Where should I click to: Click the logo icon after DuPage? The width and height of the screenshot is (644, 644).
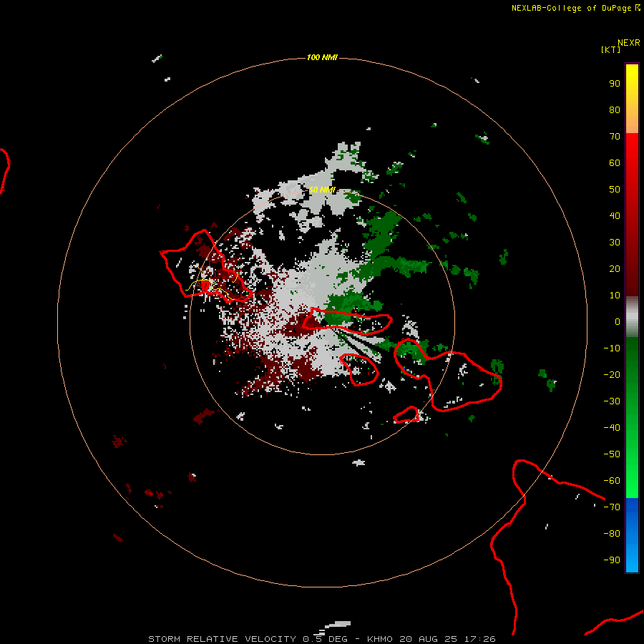pos(638,7)
